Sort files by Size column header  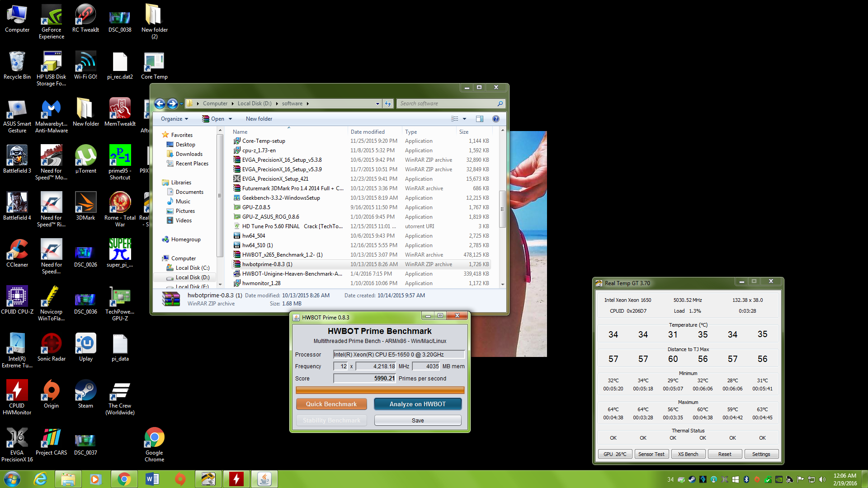point(473,132)
